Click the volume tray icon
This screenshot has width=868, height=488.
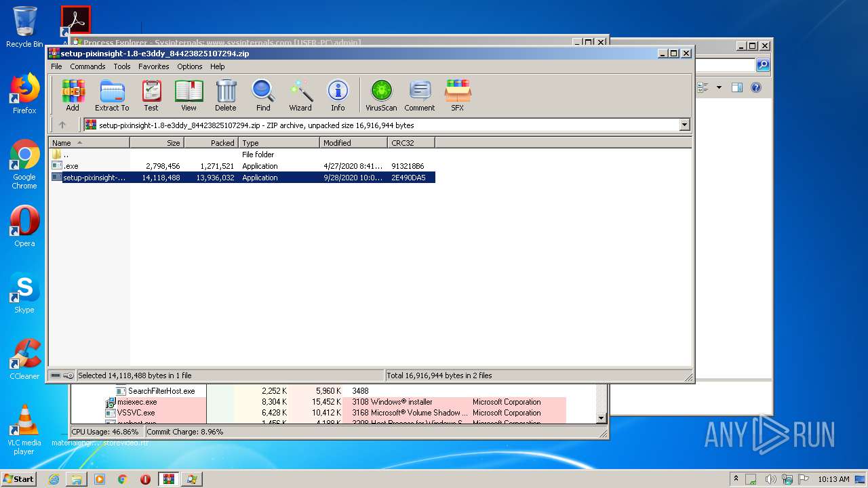(x=772, y=479)
